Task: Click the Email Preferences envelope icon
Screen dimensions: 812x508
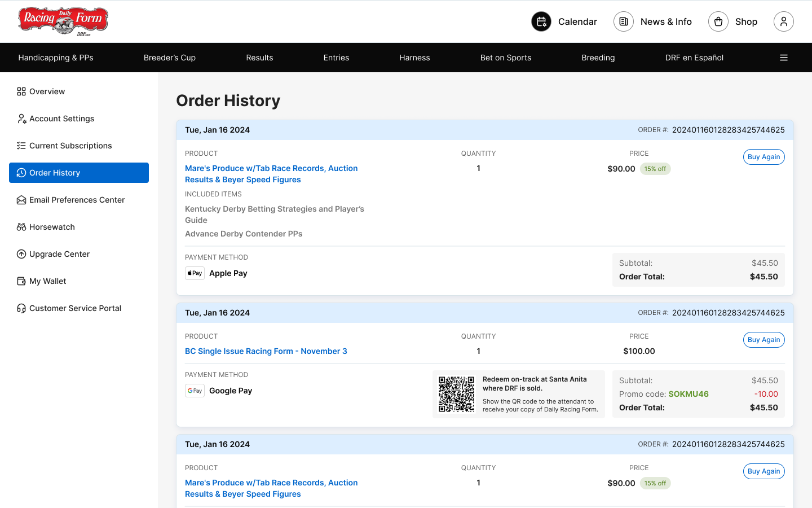Action: 21,200
